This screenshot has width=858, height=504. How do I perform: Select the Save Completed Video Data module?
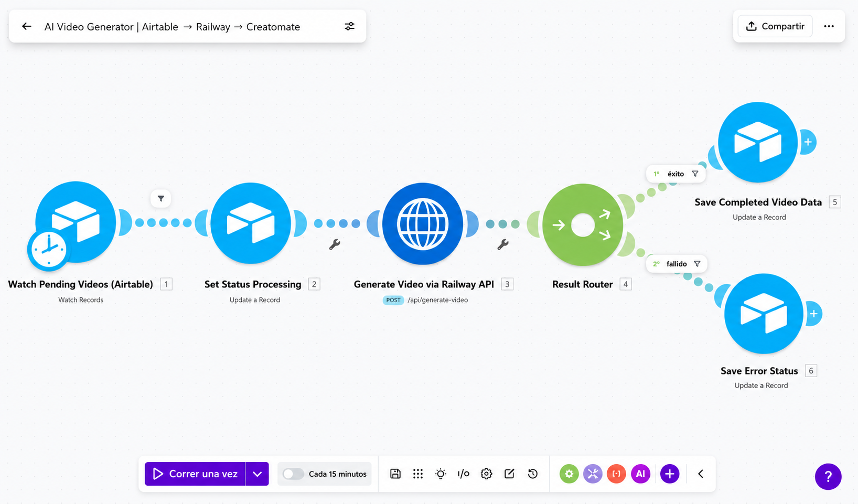[758, 142]
